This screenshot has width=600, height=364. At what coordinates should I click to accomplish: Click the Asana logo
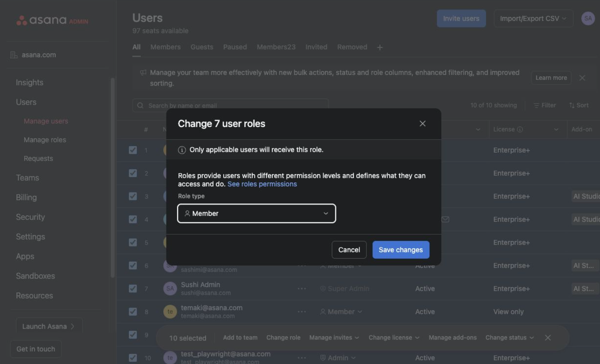pyautogui.click(x=52, y=20)
